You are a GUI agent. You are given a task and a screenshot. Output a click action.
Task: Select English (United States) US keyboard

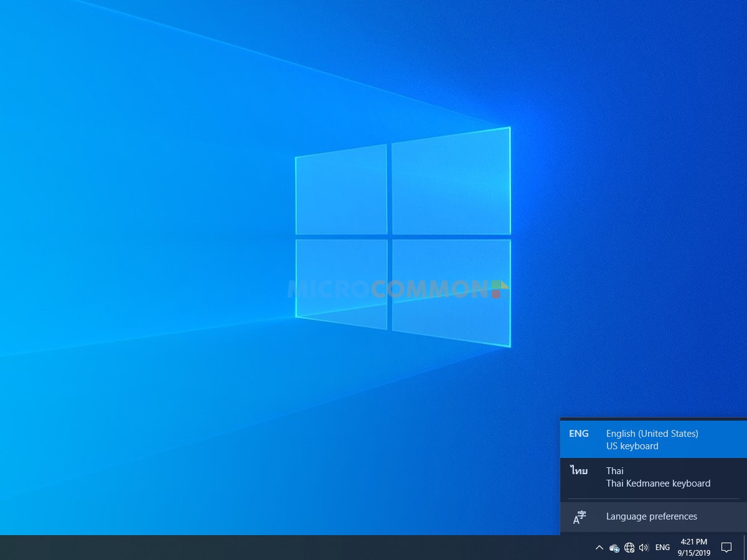[x=654, y=439]
